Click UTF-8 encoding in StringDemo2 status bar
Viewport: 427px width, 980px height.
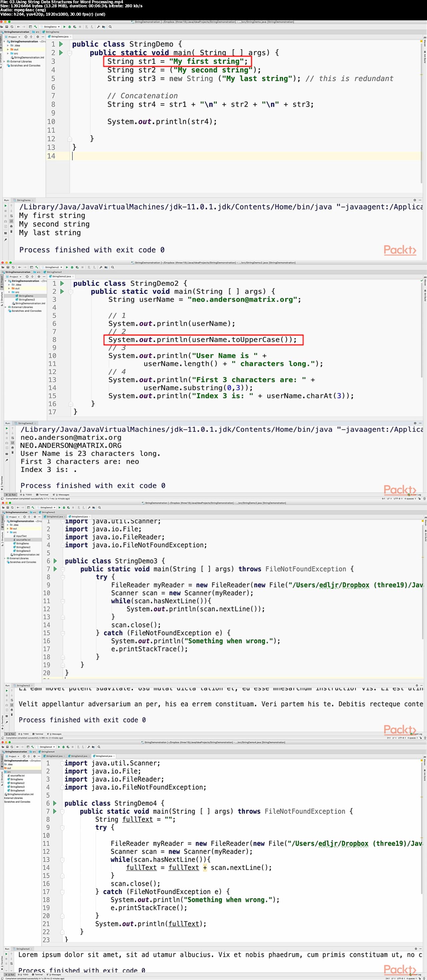(x=398, y=498)
